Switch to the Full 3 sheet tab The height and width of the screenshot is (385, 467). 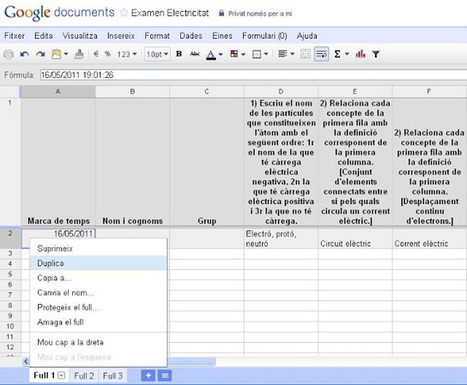click(112, 376)
